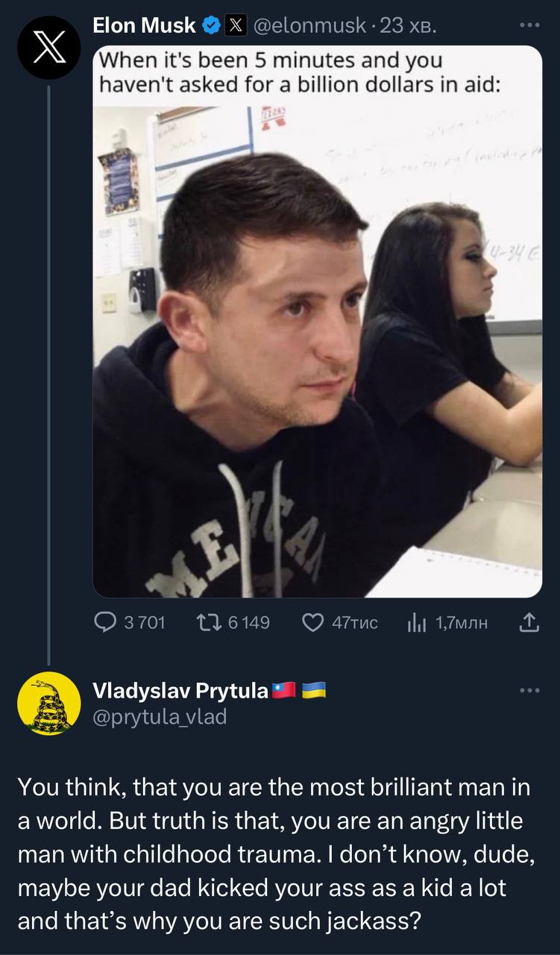This screenshot has width=560, height=955.
Task: Click the Ukraine flag emoji beside Prytula
Action: tap(314, 690)
